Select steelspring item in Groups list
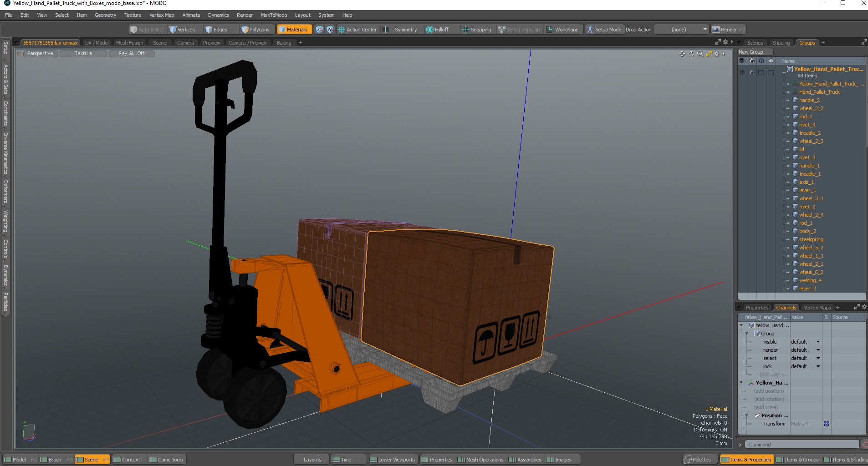The image size is (868, 466). point(811,239)
